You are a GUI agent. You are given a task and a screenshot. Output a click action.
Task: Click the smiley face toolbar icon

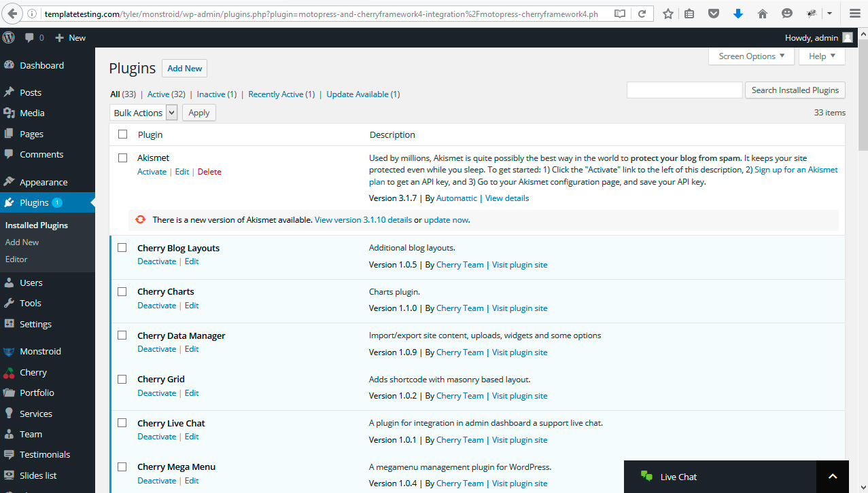point(787,14)
